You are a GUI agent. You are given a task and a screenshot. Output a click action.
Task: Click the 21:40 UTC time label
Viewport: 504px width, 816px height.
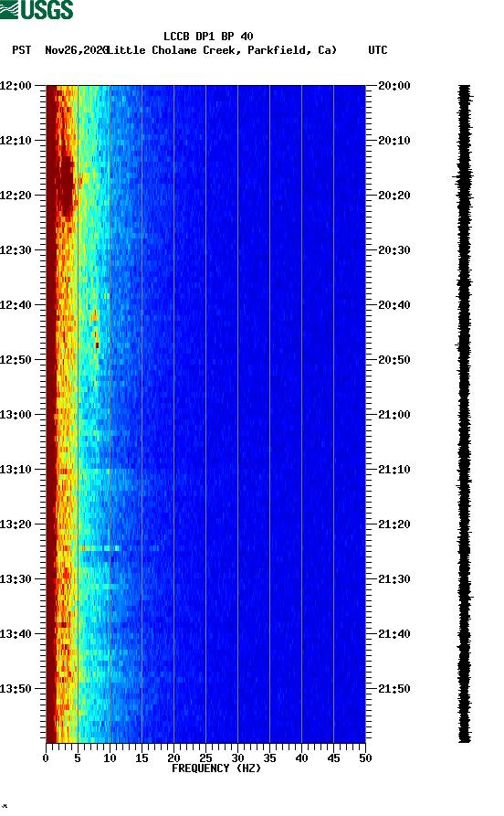pos(394,634)
